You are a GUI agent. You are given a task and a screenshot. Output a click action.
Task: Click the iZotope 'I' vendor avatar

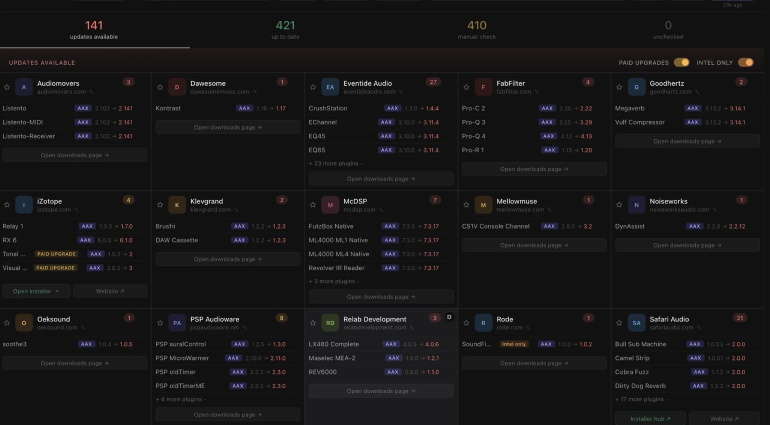pos(24,205)
